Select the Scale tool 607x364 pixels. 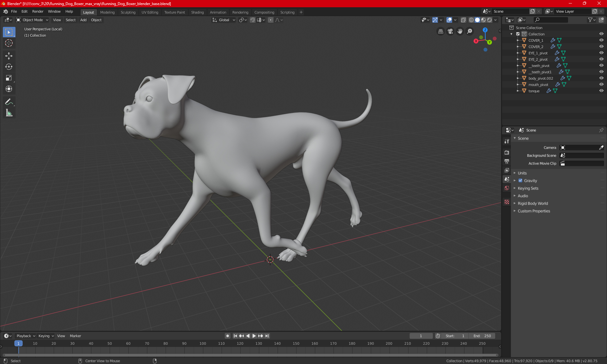pyautogui.click(x=9, y=78)
